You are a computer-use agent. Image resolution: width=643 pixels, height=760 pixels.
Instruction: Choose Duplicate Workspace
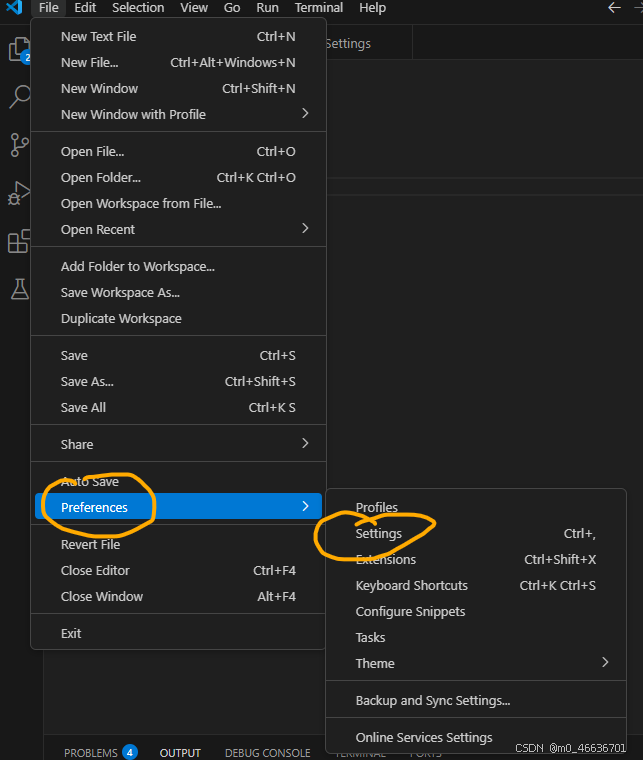[178, 318]
